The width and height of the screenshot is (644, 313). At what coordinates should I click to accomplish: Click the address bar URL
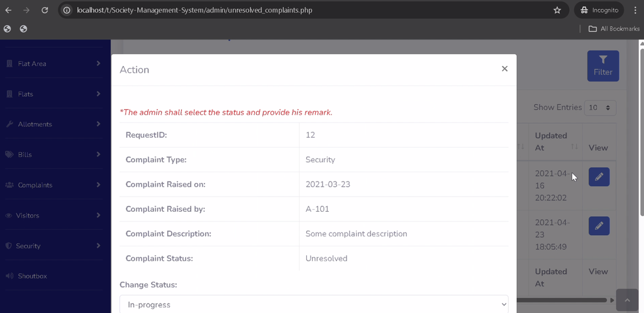pos(194,10)
